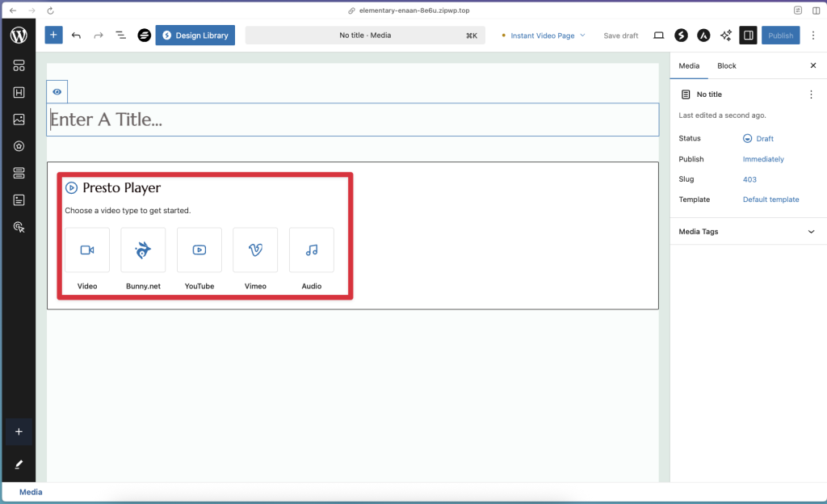The height and width of the screenshot is (504, 827).
Task: Click the round Spectra icon beside Design Library
Action: point(144,36)
